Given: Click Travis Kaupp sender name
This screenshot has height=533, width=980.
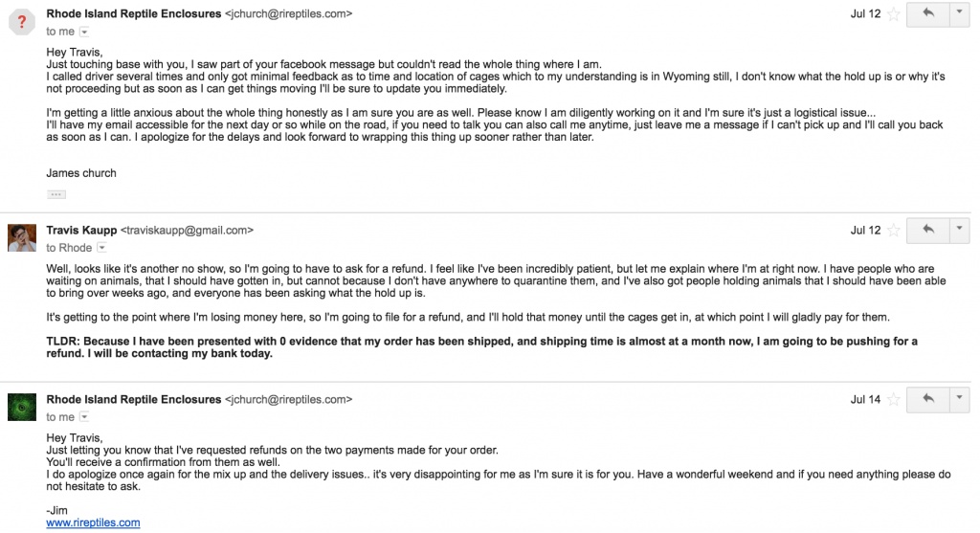Looking at the screenshot, I should point(81,230).
